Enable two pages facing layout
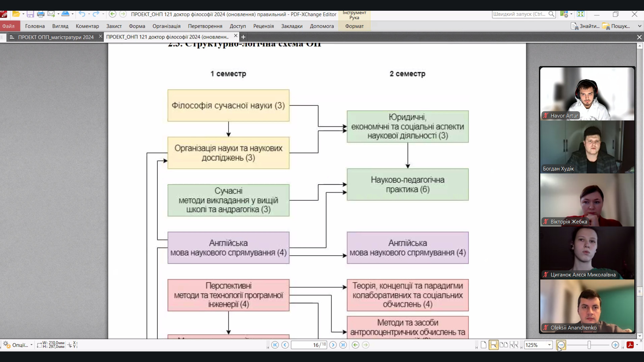Image resolution: width=644 pixels, height=362 pixels. pyautogui.click(x=503, y=345)
